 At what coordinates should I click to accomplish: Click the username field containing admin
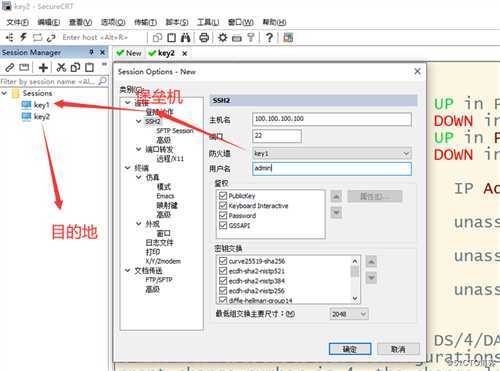tap(332, 169)
